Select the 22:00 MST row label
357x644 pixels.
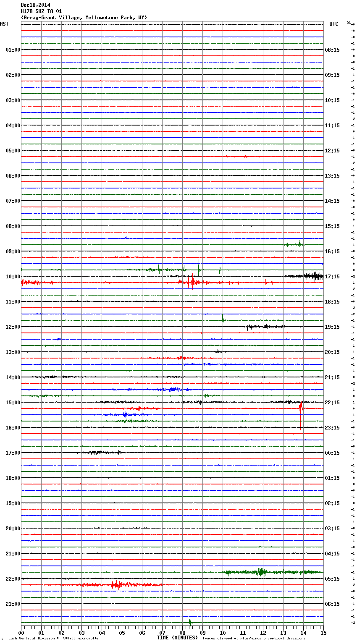pos(13,579)
